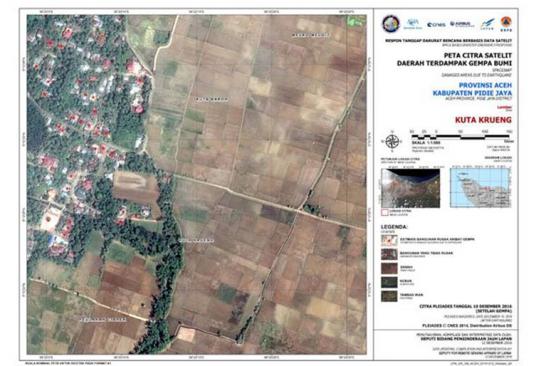
Task: Click the PROVINSI ACEH blue heading
Action: click(x=485, y=85)
